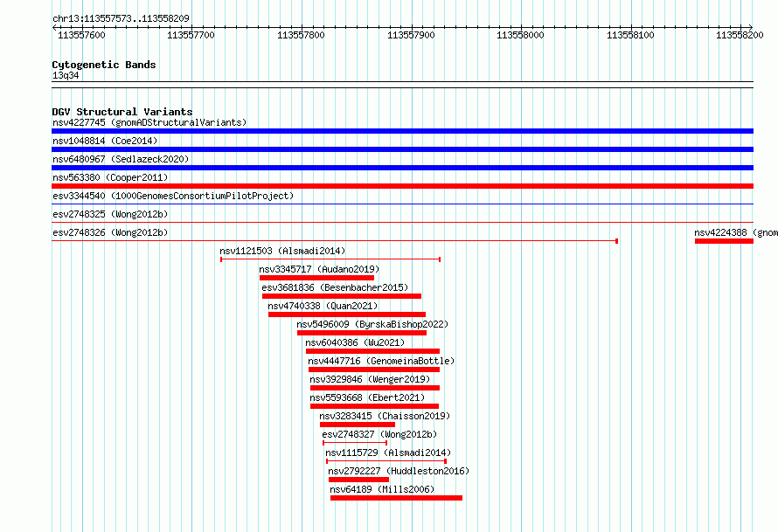Click the red bar under nsv3345717 (Audano2019)

(x=316, y=278)
